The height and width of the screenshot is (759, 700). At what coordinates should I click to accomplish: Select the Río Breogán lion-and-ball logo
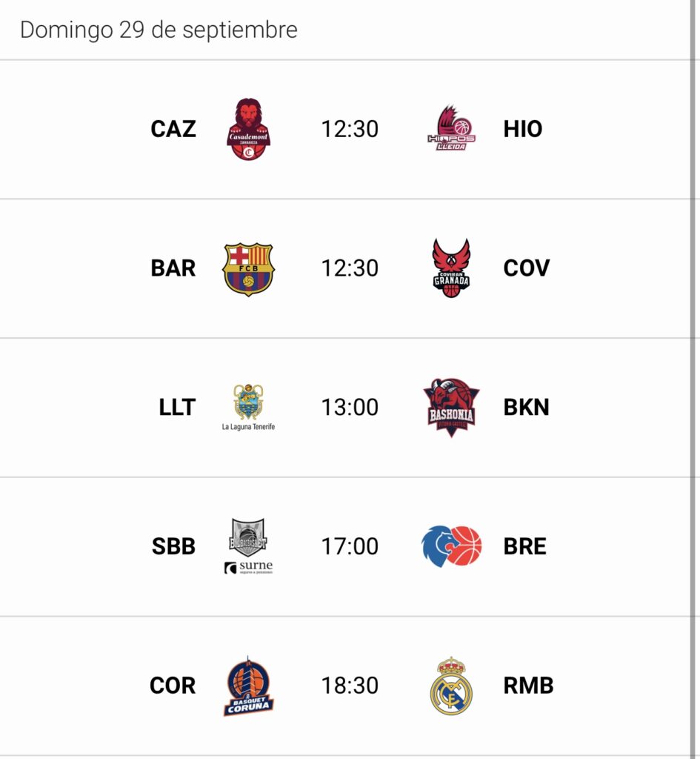(451, 546)
